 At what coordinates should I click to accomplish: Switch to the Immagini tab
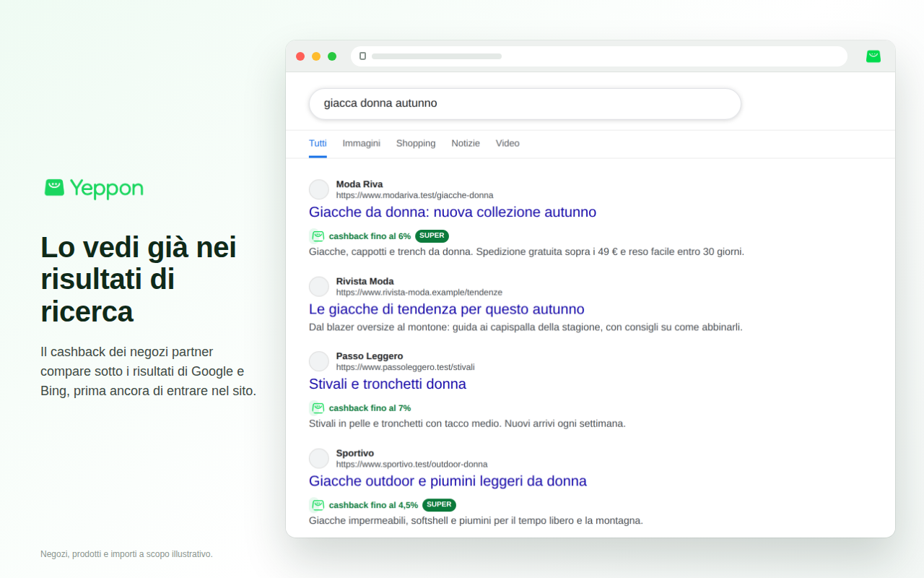tap(362, 143)
